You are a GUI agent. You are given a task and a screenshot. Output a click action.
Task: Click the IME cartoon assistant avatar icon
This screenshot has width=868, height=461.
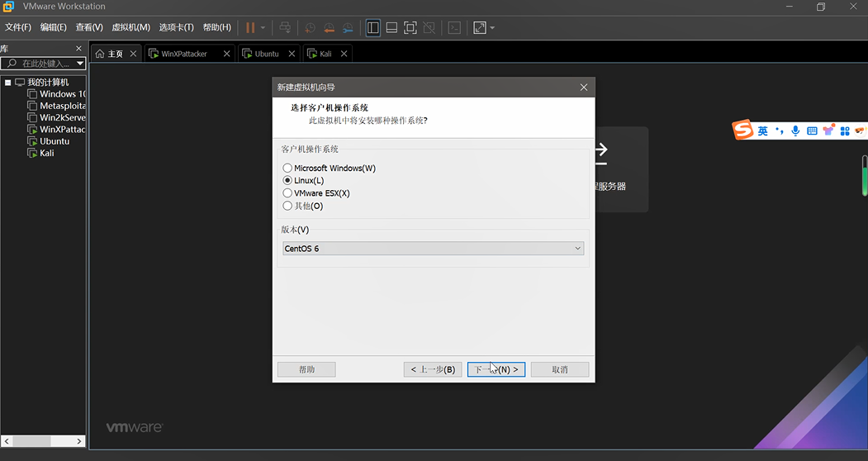tap(861, 131)
